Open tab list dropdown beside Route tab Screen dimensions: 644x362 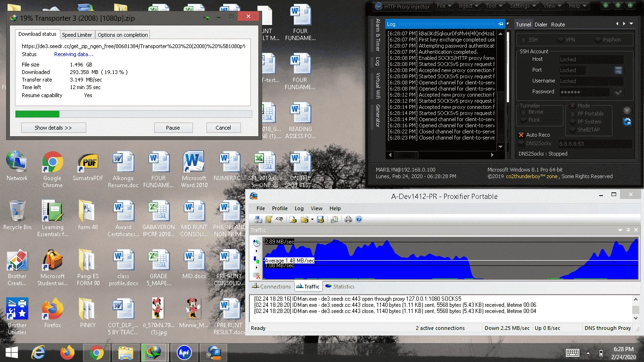631,24
